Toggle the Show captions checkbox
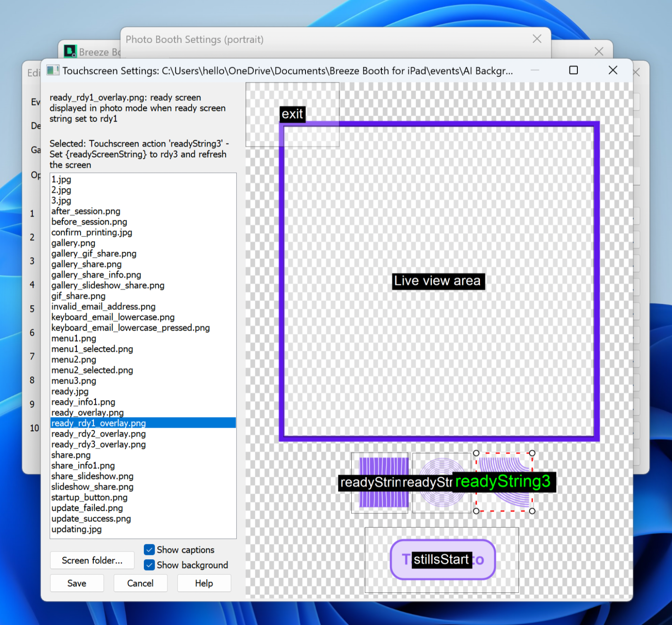 (149, 550)
